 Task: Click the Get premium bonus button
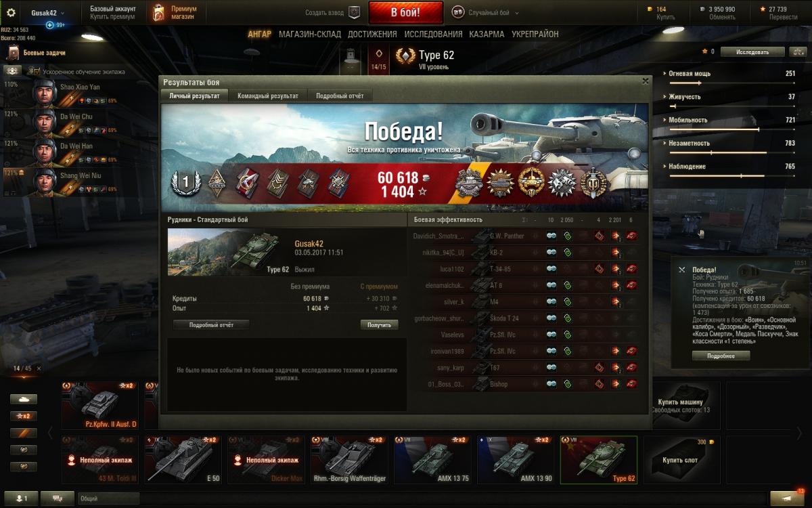coord(379,325)
